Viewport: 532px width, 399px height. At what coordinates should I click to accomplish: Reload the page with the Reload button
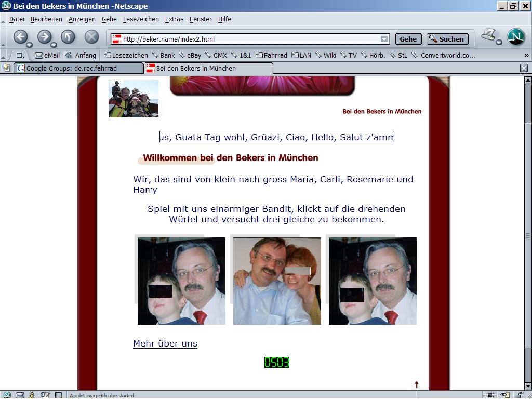[x=68, y=37]
